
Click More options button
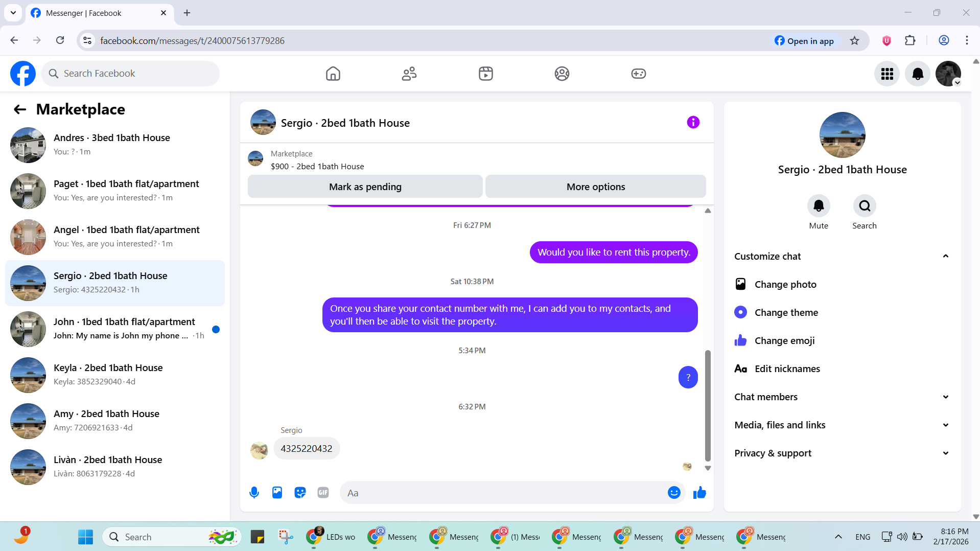pos(595,187)
